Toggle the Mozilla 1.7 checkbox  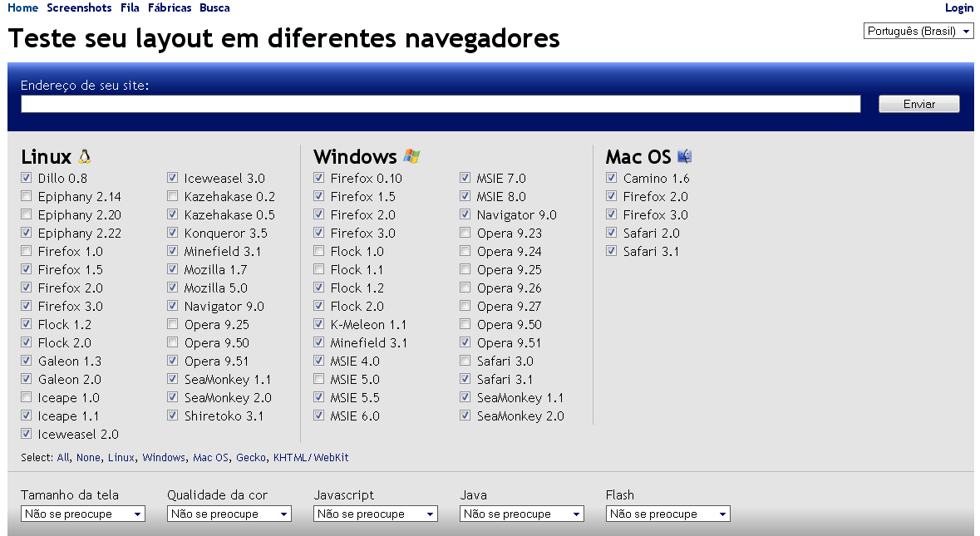pos(173,269)
